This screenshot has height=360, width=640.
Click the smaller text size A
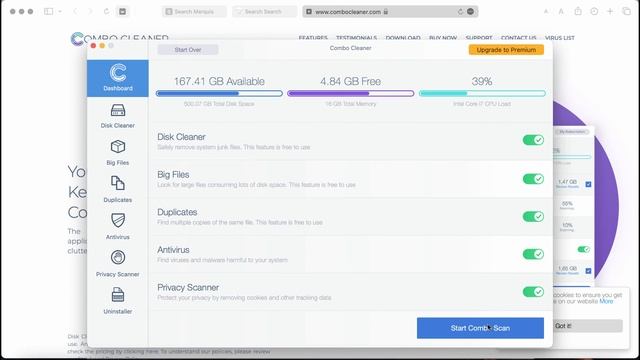click(x=546, y=11)
